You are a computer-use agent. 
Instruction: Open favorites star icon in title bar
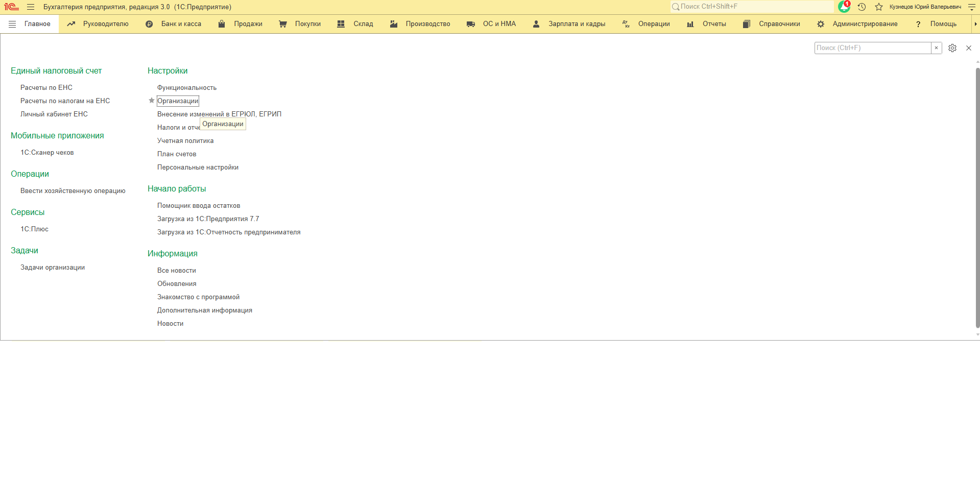click(x=878, y=7)
